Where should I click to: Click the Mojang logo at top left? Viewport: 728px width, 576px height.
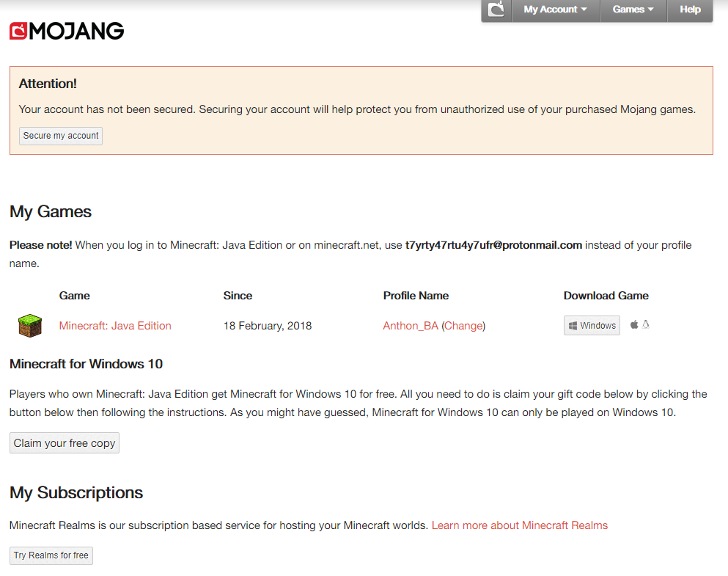(67, 31)
